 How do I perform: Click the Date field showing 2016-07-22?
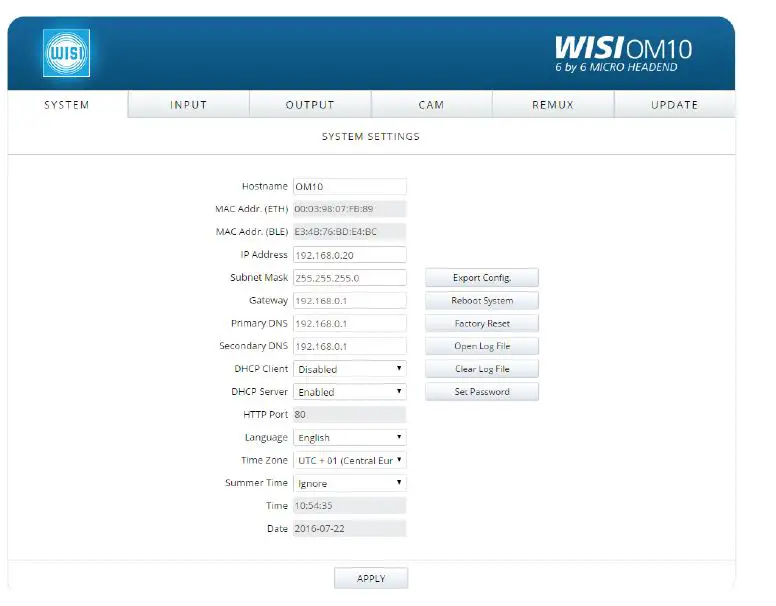[x=350, y=528]
